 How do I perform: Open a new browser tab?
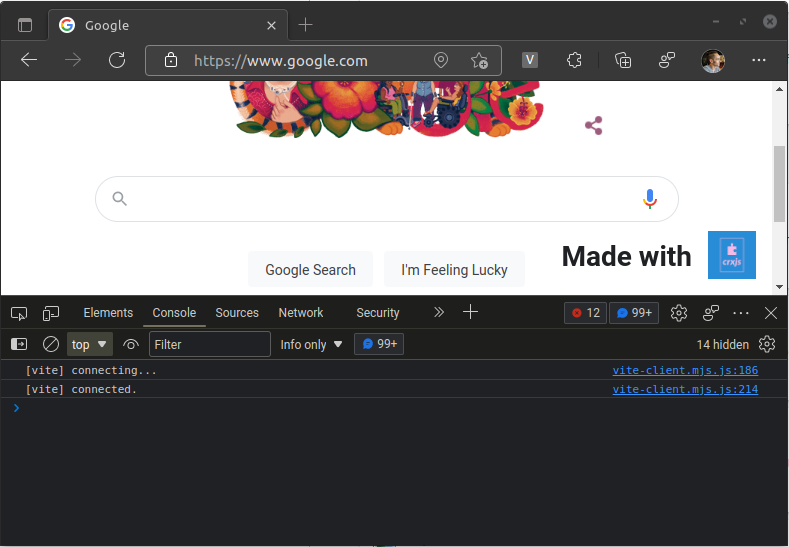305,25
